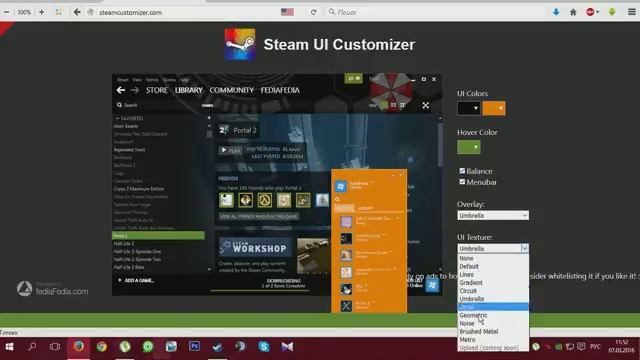The height and width of the screenshot is (360, 640).
Task: Select Umbrella in the texture list
Action: (493, 299)
